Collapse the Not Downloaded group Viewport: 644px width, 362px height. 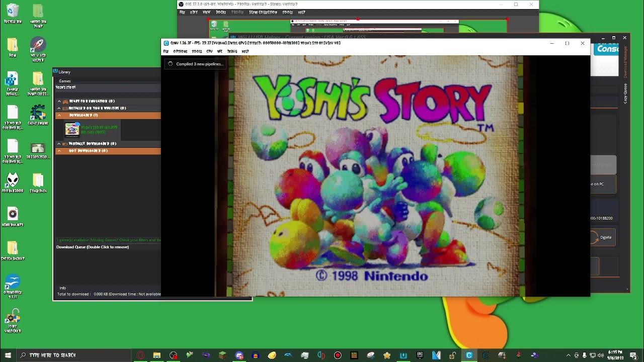(59, 151)
